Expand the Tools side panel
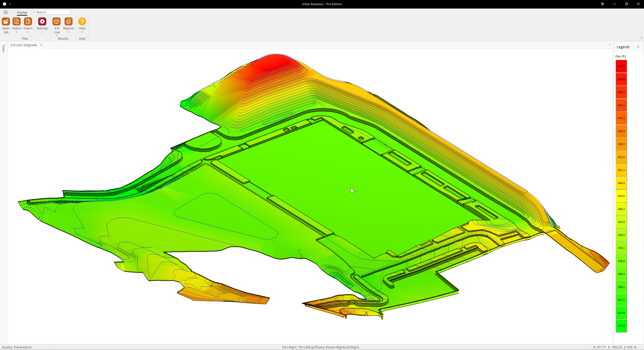 coord(4,48)
